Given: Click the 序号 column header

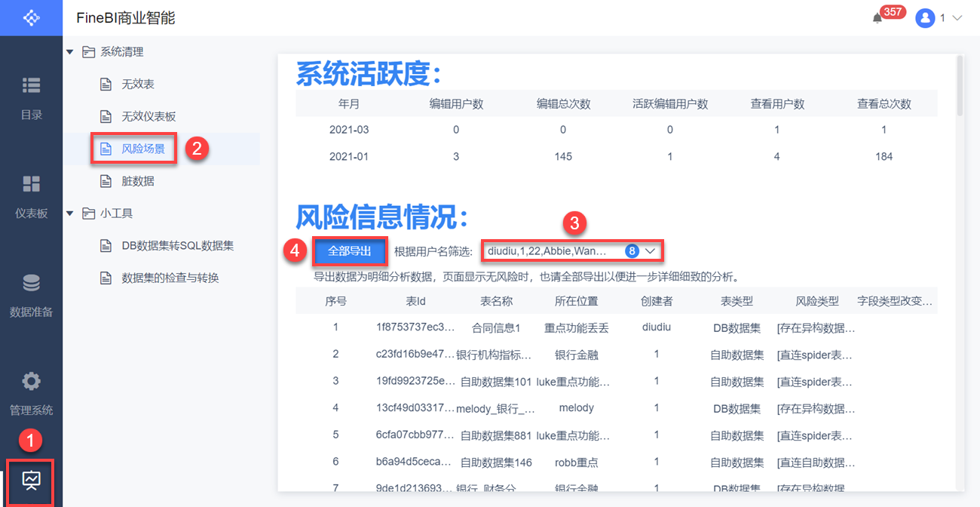Looking at the screenshot, I should [x=335, y=301].
